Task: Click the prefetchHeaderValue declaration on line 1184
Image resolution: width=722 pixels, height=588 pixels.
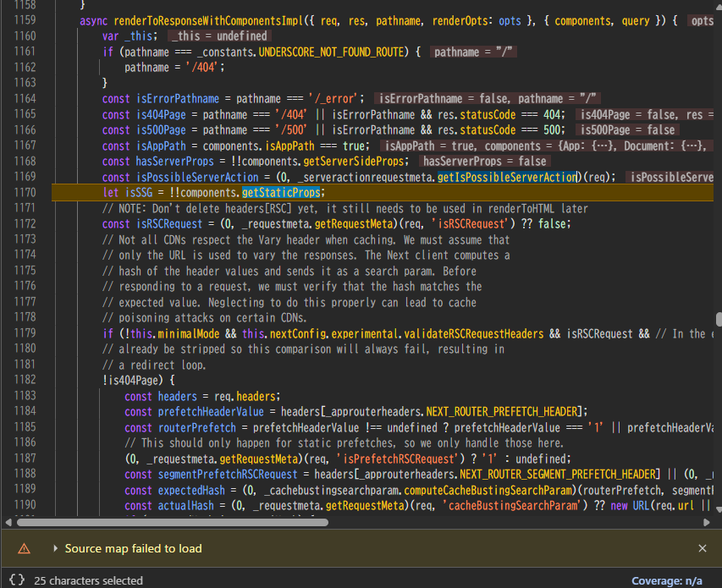Action: [211, 412]
